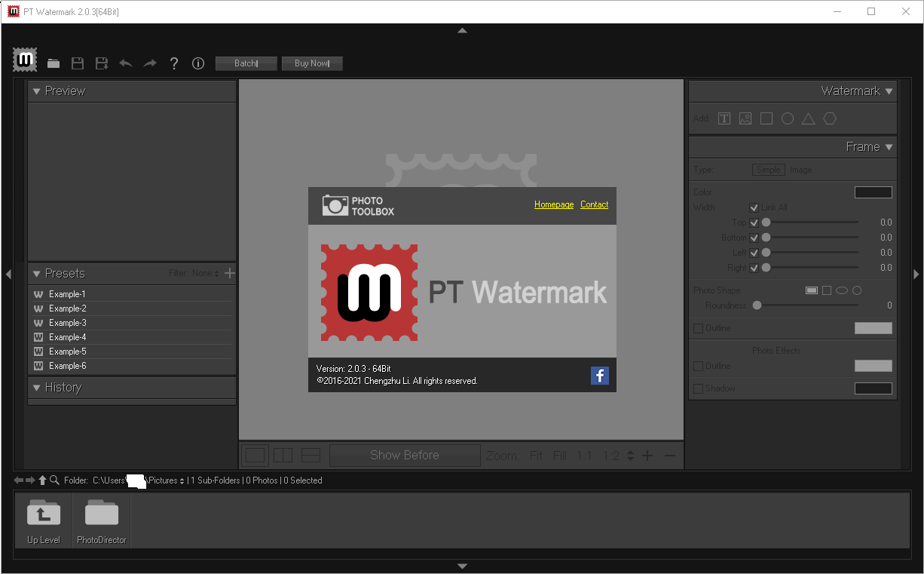Image resolution: width=924 pixels, height=574 pixels.
Task: Open the Homepage link
Action: tap(554, 204)
